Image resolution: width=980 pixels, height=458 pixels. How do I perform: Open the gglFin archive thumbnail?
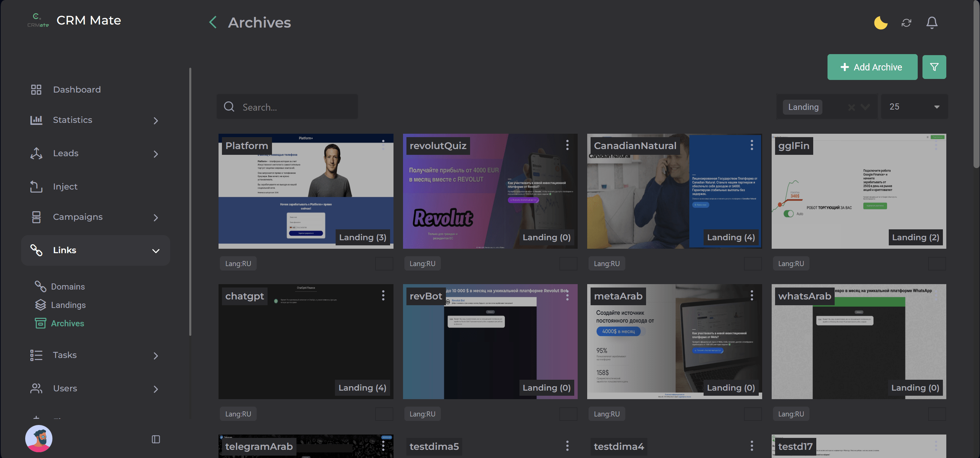pyautogui.click(x=858, y=191)
